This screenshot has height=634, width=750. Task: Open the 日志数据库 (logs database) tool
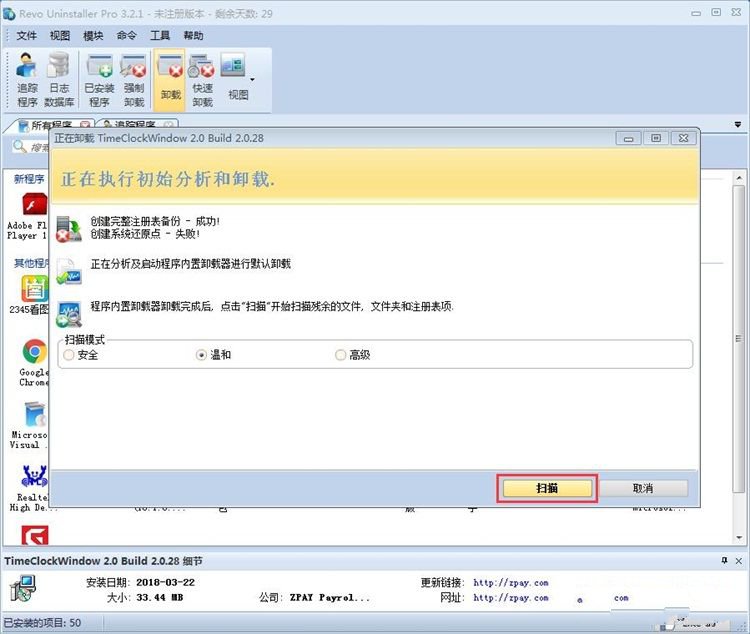click(x=59, y=80)
